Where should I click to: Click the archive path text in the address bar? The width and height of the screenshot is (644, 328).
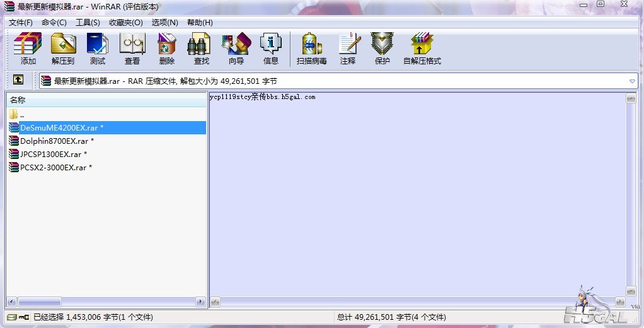tap(166, 81)
